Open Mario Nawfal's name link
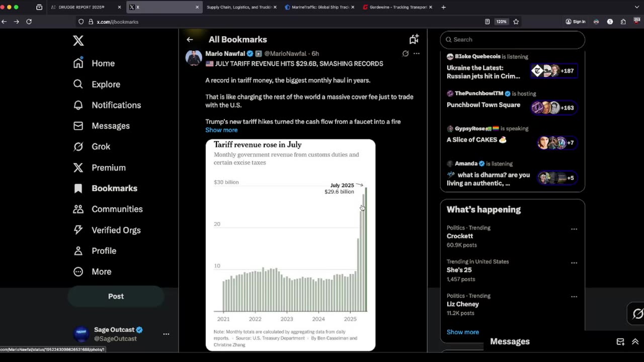 click(x=225, y=53)
